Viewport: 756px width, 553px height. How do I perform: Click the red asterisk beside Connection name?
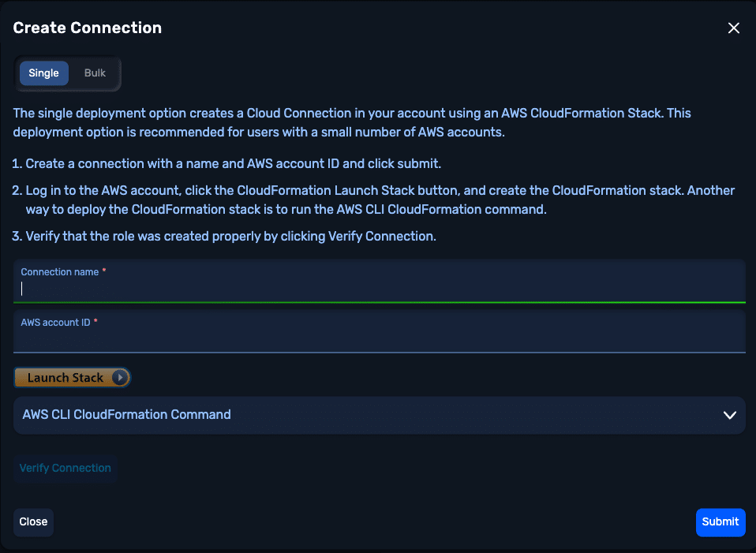[x=103, y=271]
